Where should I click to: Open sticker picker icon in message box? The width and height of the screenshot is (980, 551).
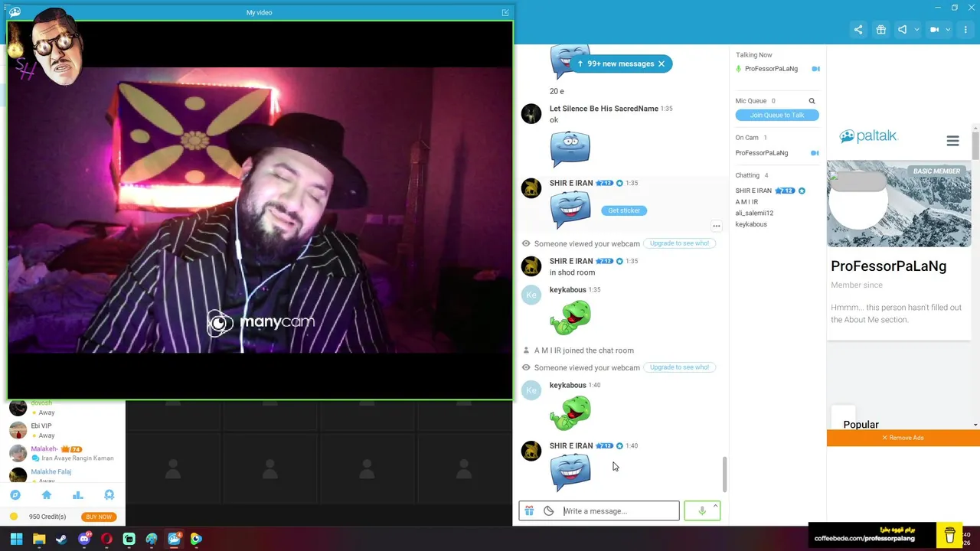pyautogui.click(x=549, y=511)
